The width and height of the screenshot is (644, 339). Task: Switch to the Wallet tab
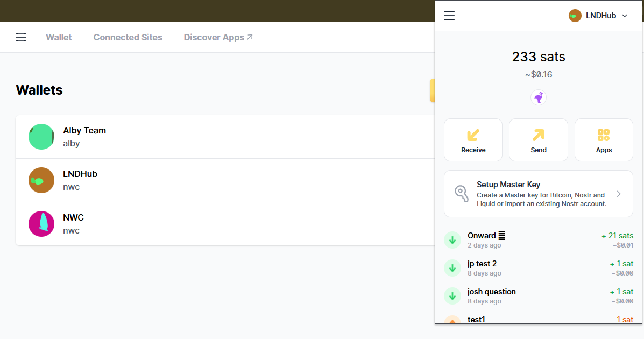(59, 37)
